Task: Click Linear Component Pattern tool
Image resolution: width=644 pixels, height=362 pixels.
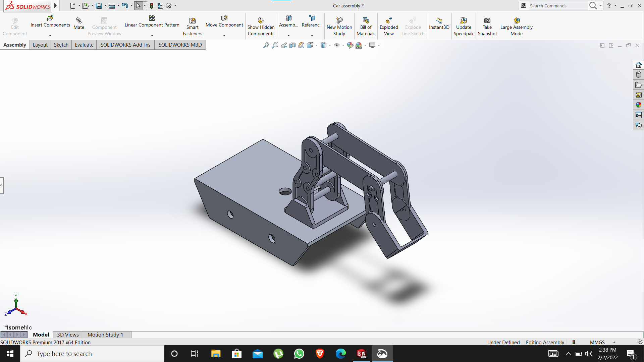Action: [x=152, y=21]
